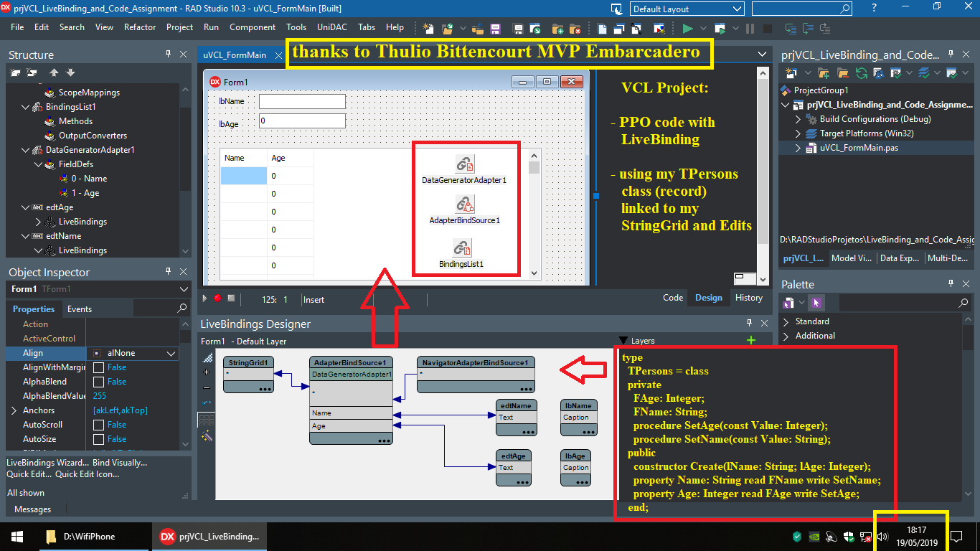Click the View Form toolbar icon
Screen dimensions: 980x551
[619, 29]
